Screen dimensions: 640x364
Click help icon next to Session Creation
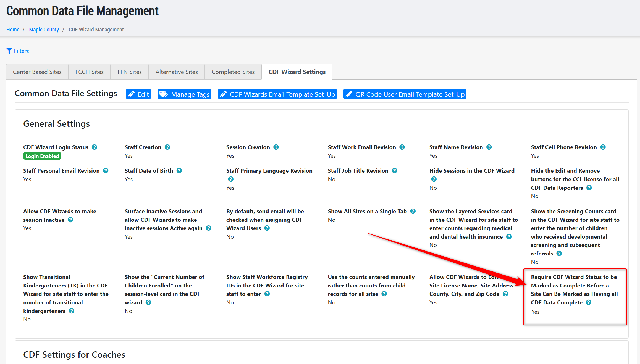click(276, 147)
